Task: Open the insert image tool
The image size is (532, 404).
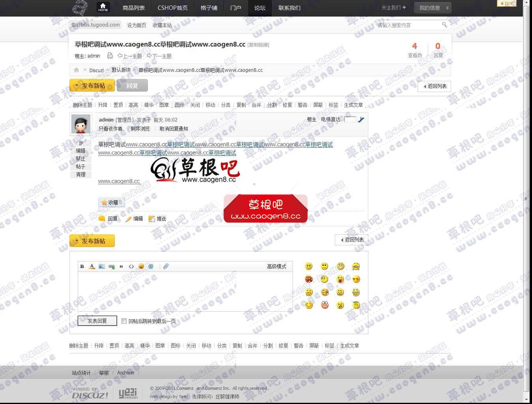Action: click(101, 266)
